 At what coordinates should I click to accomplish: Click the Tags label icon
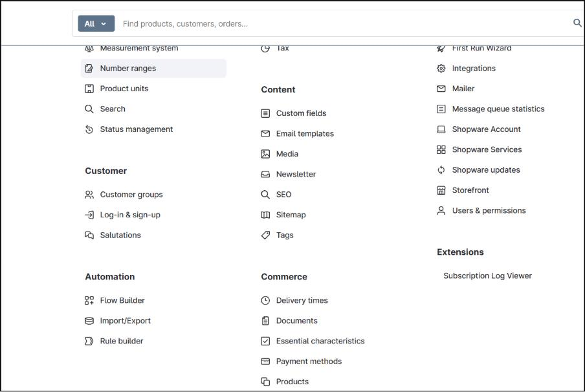click(x=265, y=235)
